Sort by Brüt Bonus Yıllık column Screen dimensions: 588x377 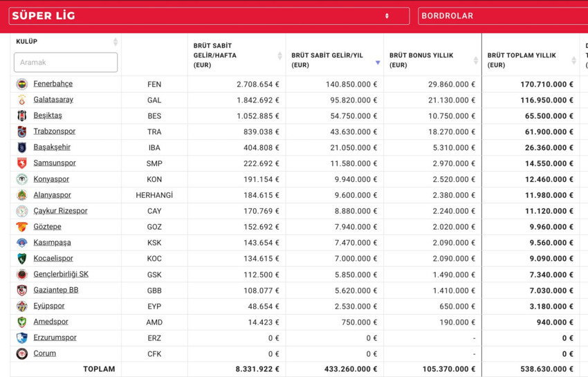point(476,60)
